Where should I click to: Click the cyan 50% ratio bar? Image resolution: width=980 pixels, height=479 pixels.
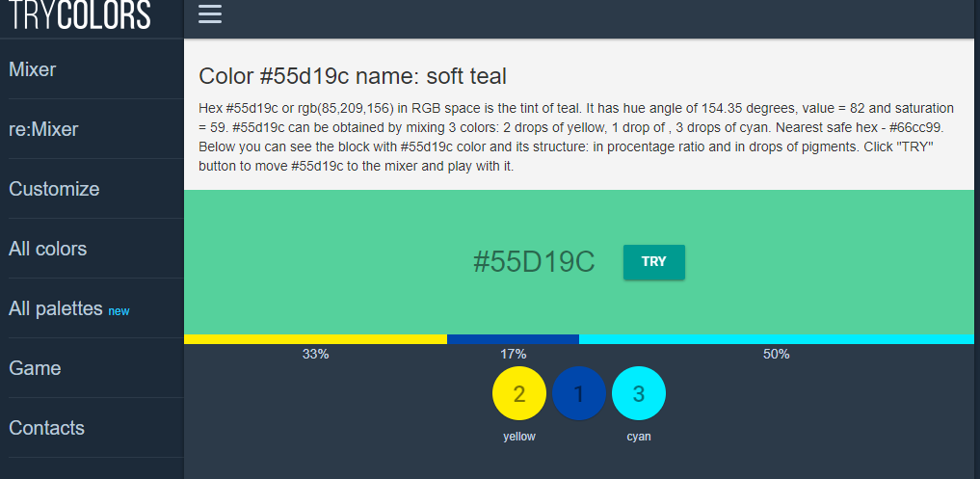(777, 339)
